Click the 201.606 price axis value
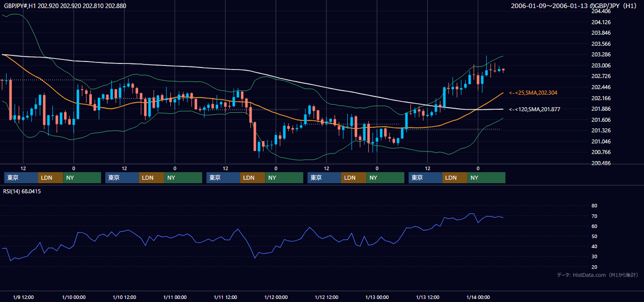 point(601,120)
